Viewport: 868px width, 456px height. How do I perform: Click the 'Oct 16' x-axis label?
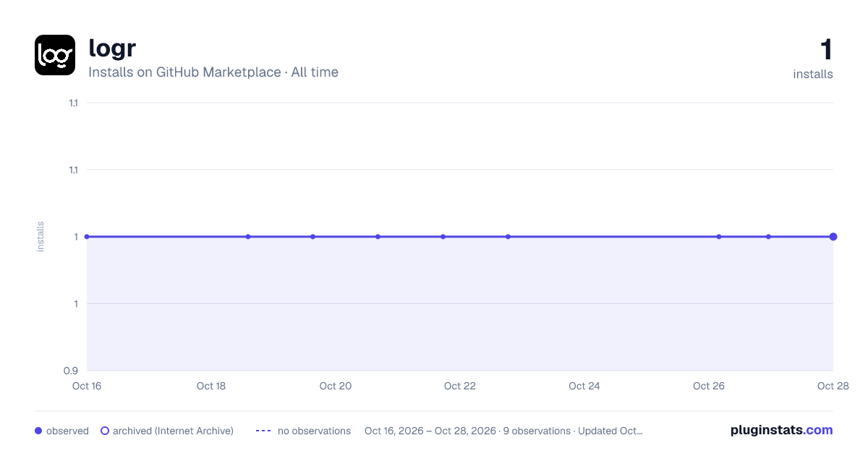pos(87,386)
